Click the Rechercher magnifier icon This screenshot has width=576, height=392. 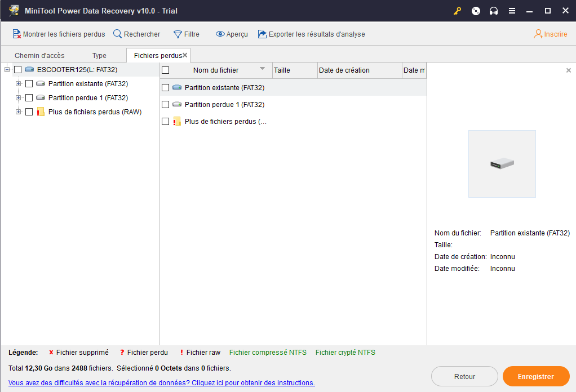pos(117,34)
